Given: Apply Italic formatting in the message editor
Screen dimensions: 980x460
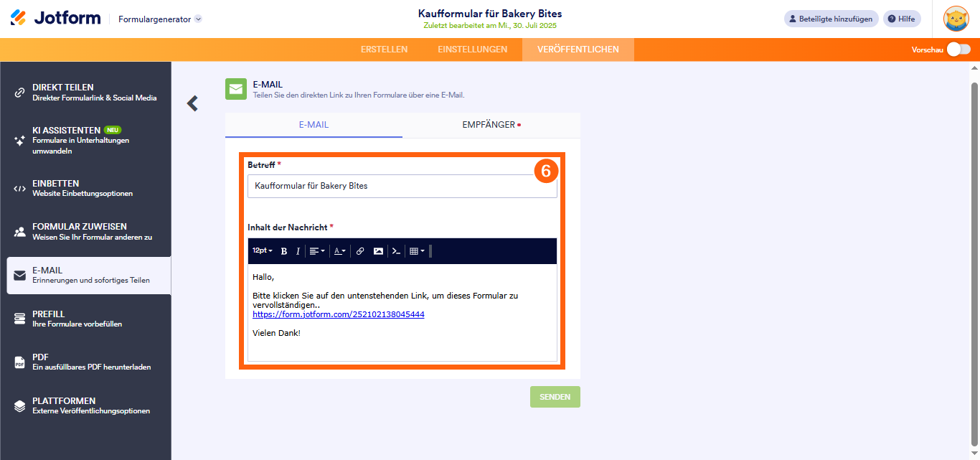Looking at the screenshot, I should [x=297, y=251].
